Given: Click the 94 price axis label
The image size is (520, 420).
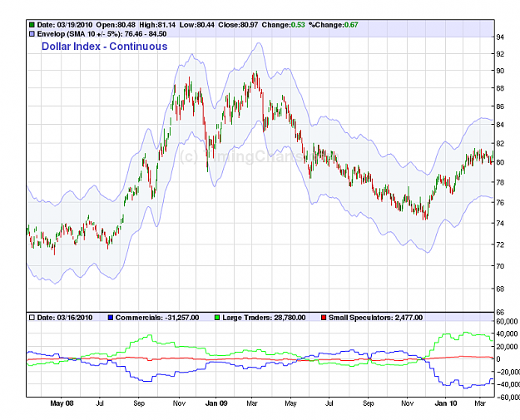Looking at the screenshot, I should tap(500, 37).
